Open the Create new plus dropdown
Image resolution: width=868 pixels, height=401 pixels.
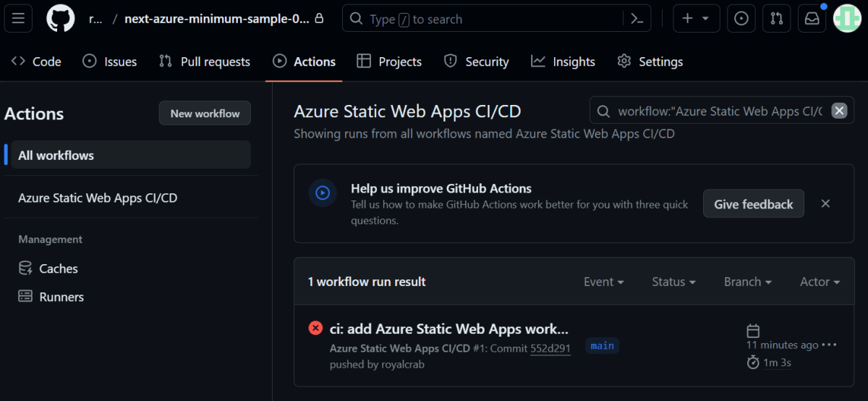696,19
